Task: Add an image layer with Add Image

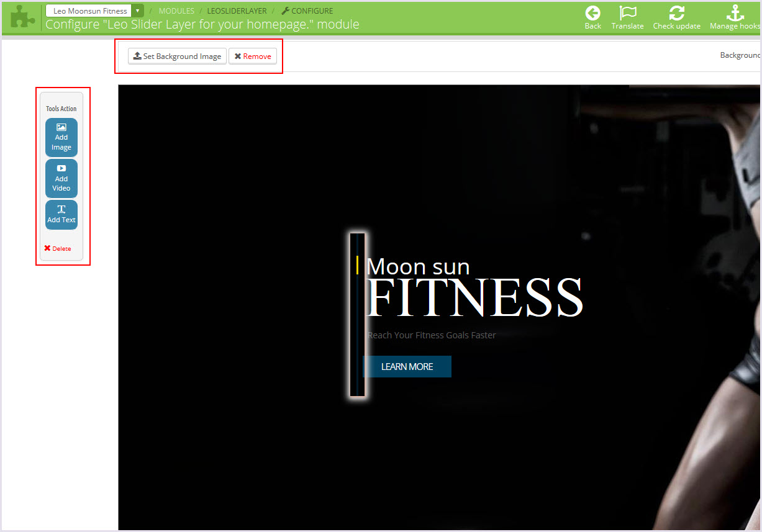Action: tap(61, 137)
